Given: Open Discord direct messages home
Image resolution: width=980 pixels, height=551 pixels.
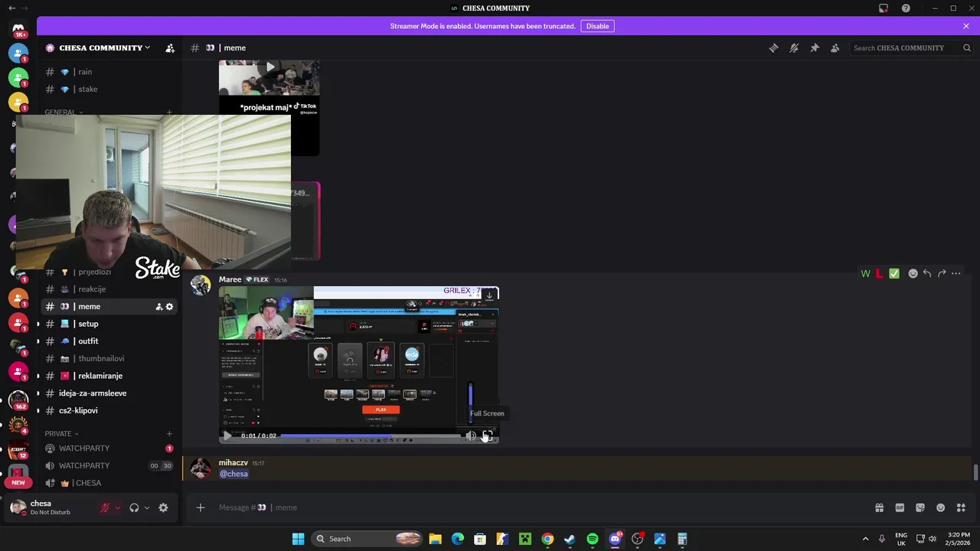Looking at the screenshot, I should 18,28.
